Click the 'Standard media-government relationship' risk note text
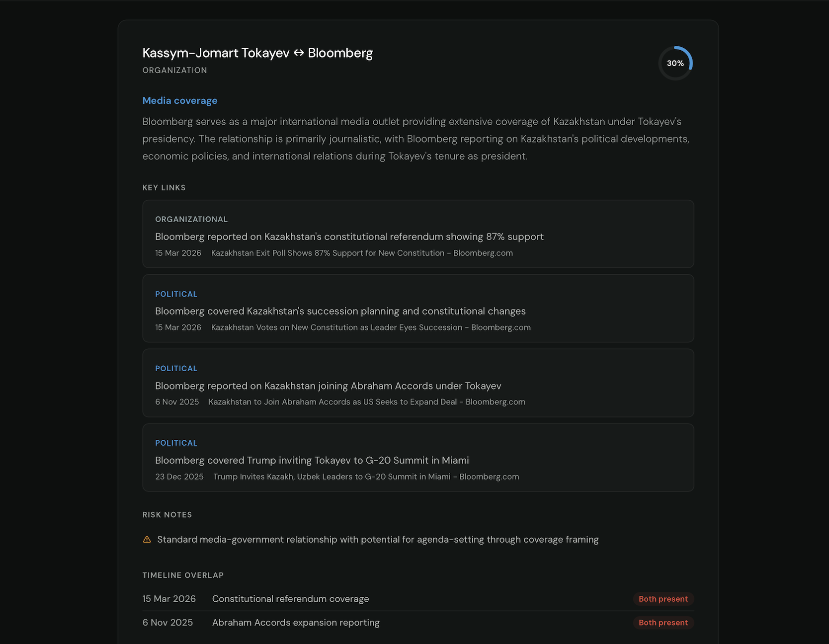This screenshot has width=829, height=644. pyautogui.click(x=378, y=539)
